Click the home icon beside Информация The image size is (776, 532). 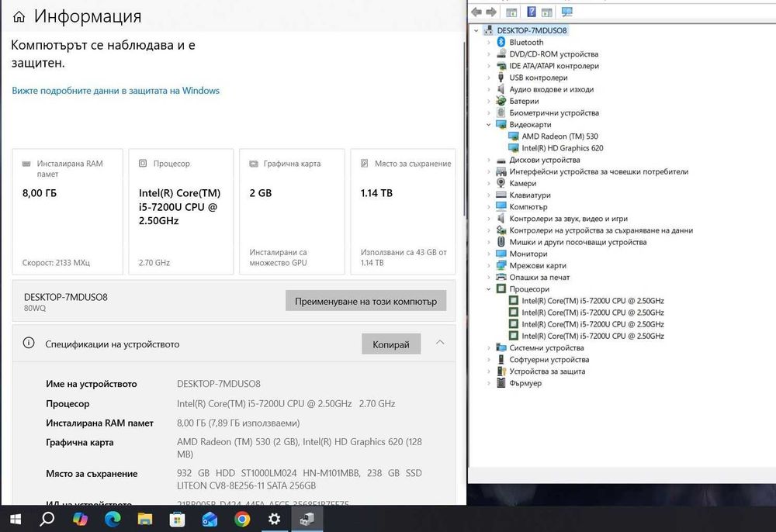coord(19,17)
